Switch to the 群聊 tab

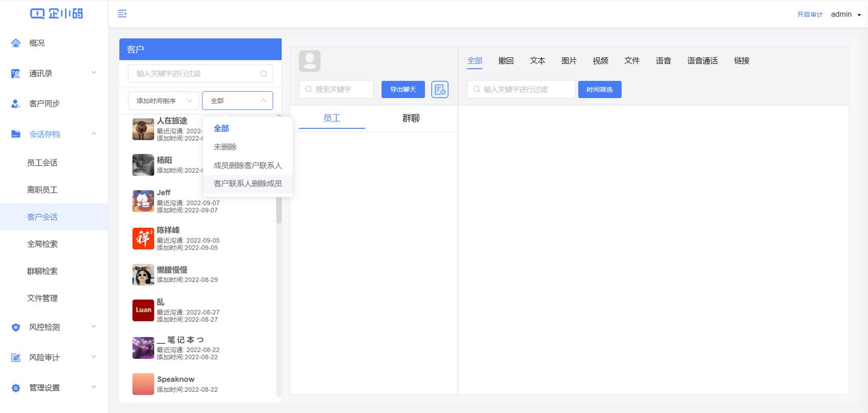click(411, 118)
